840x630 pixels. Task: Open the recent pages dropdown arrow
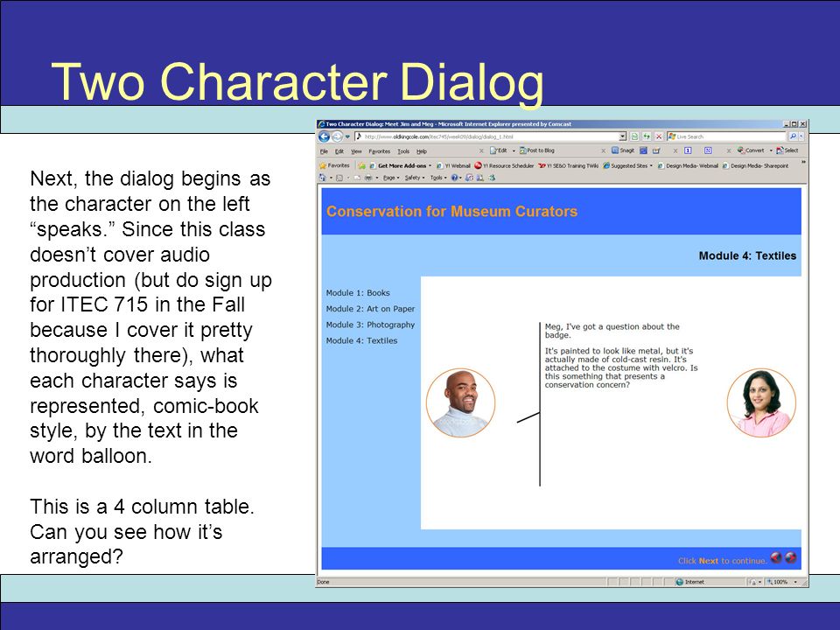(347, 136)
